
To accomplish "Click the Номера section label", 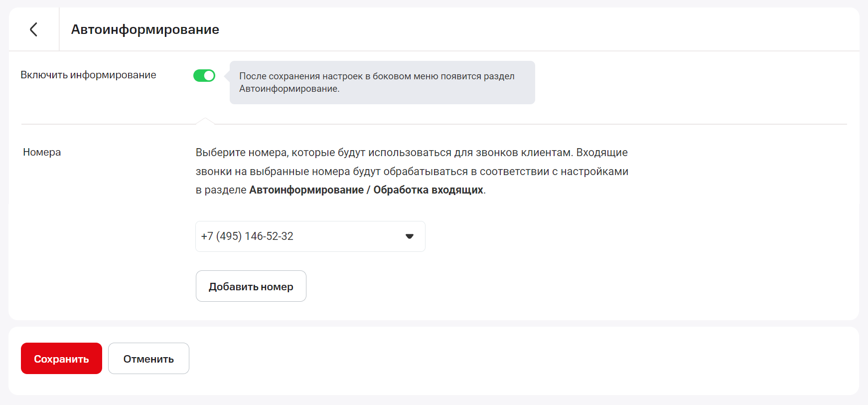I will pyautogui.click(x=42, y=152).
